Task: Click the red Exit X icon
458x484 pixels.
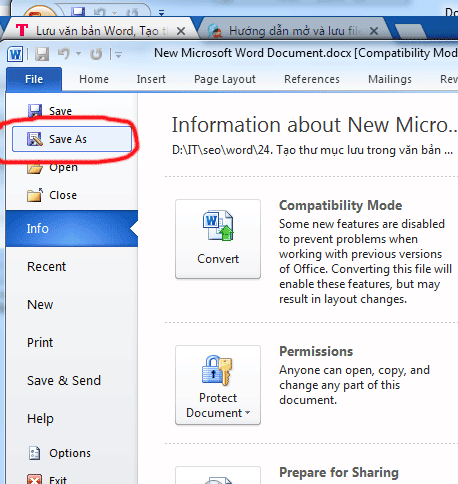Action: tap(35, 479)
